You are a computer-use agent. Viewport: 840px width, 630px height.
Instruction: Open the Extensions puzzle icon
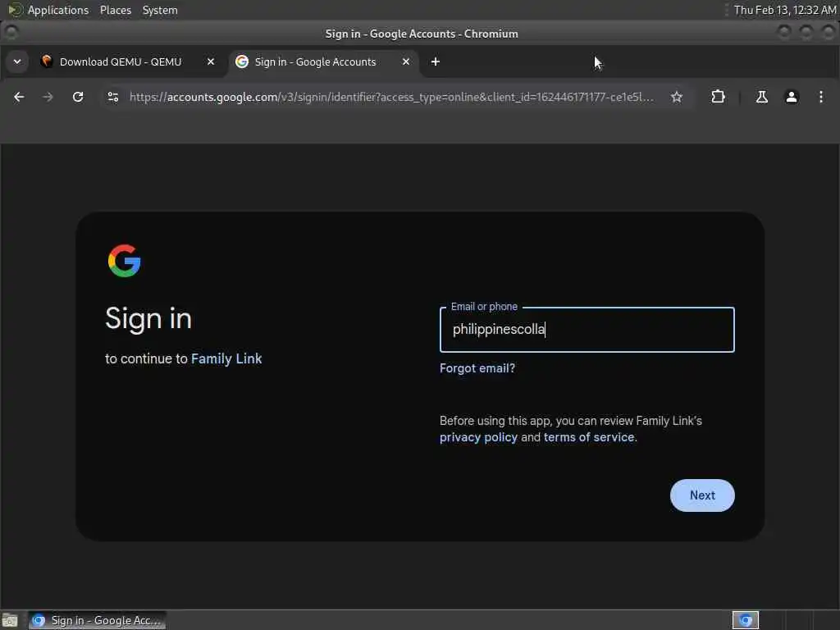[x=718, y=97]
